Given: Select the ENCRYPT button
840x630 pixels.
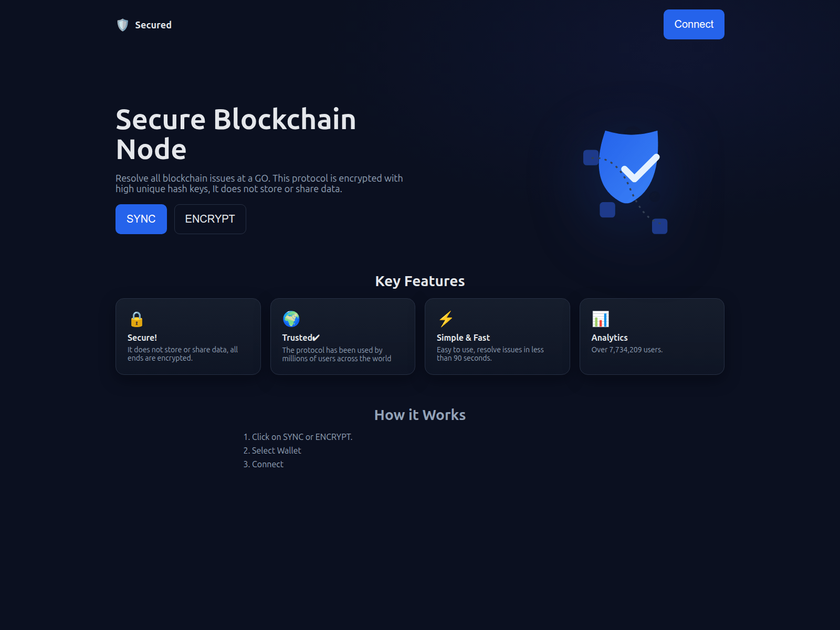Looking at the screenshot, I should (210, 219).
